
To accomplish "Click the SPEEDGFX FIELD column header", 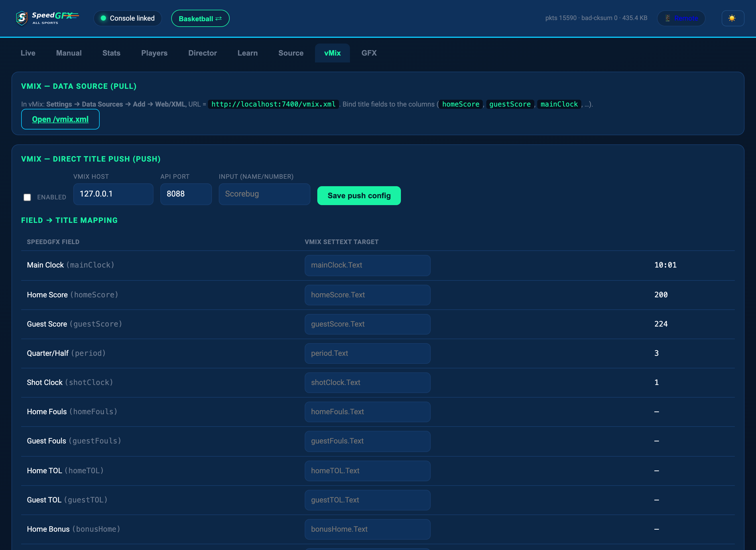I will click(x=53, y=242).
